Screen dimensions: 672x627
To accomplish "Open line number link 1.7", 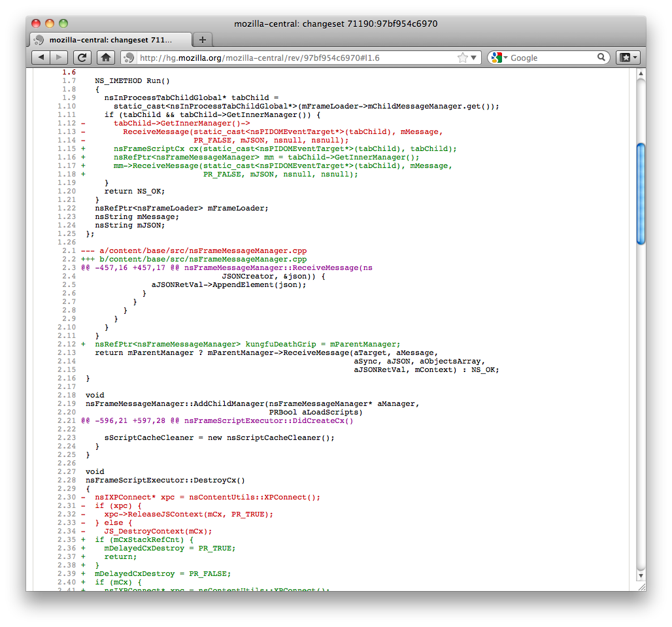I will pyautogui.click(x=69, y=80).
